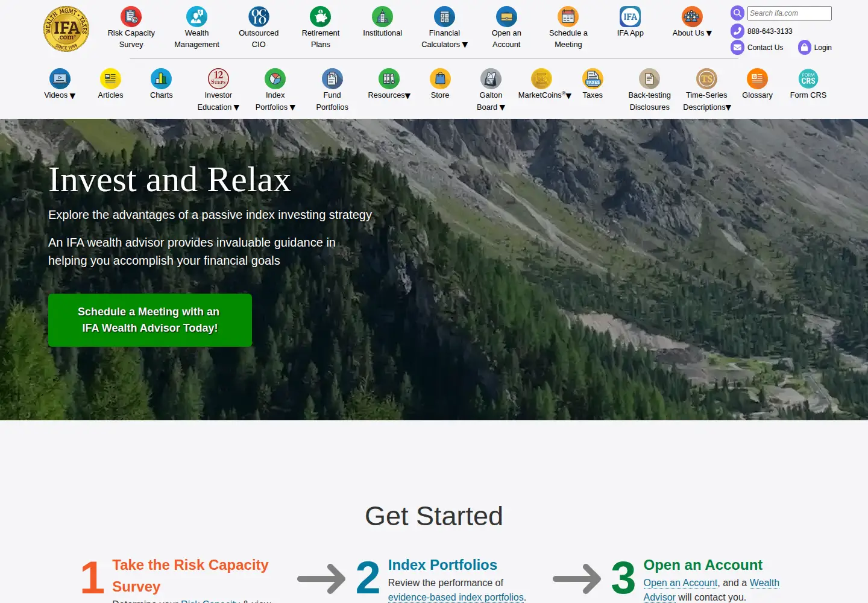Click the Retirement Plans piggy bank icon
This screenshot has height=603, width=868.
[x=320, y=17]
